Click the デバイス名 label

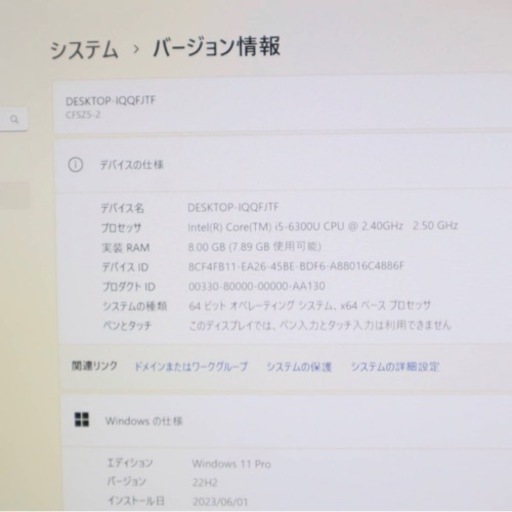122,208
